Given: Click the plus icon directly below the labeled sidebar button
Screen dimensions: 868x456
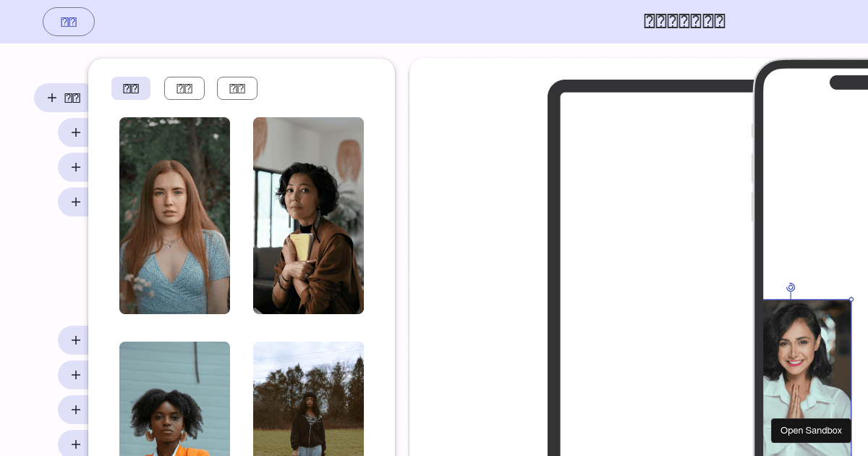Looking at the screenshot, I should (75, 132).
